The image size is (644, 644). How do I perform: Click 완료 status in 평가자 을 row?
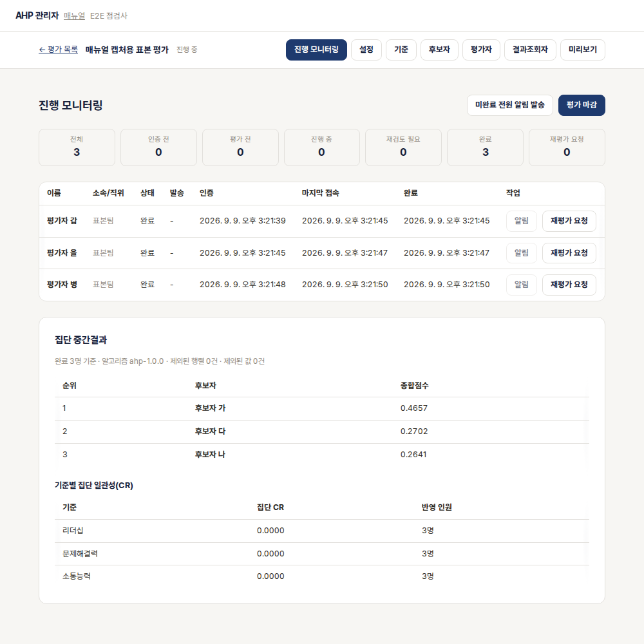point(147,253)
